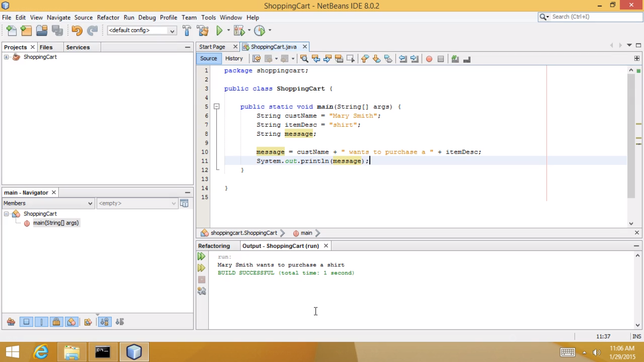
Task: Click the Stop Macro Recording square icon
Action: [441, 59]
